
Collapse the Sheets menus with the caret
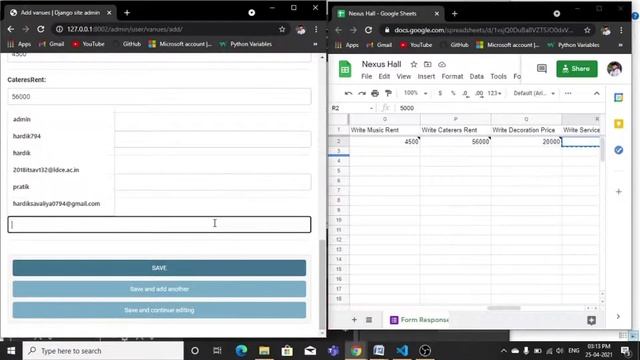coord(597,93)
